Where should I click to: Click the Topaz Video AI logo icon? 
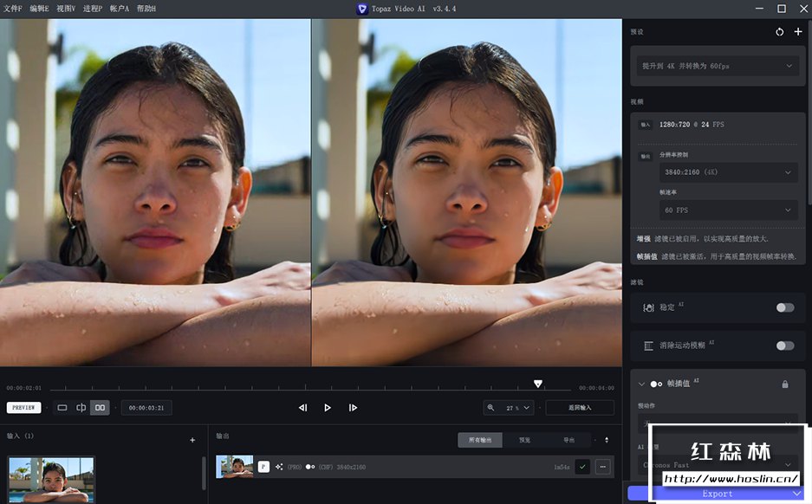362,9
